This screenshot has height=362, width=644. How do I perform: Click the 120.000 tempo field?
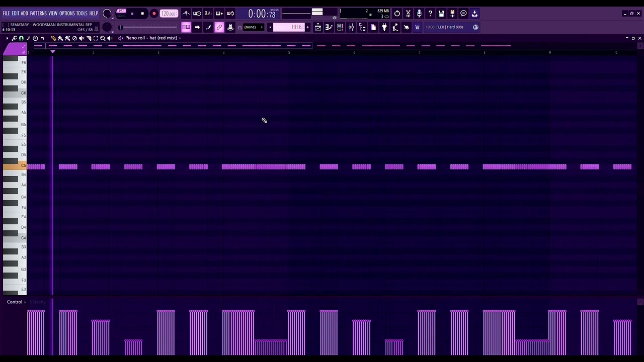169,14
